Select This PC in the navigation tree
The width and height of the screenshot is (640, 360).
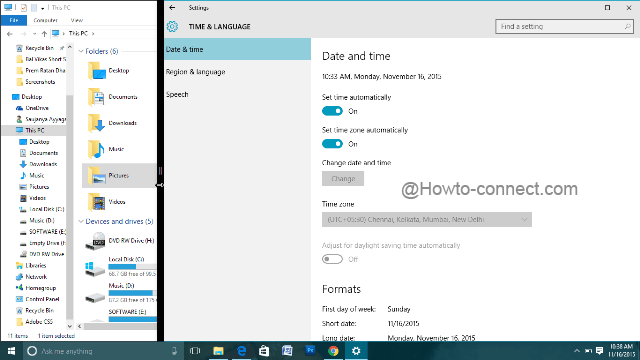click(x=34, y=131)
